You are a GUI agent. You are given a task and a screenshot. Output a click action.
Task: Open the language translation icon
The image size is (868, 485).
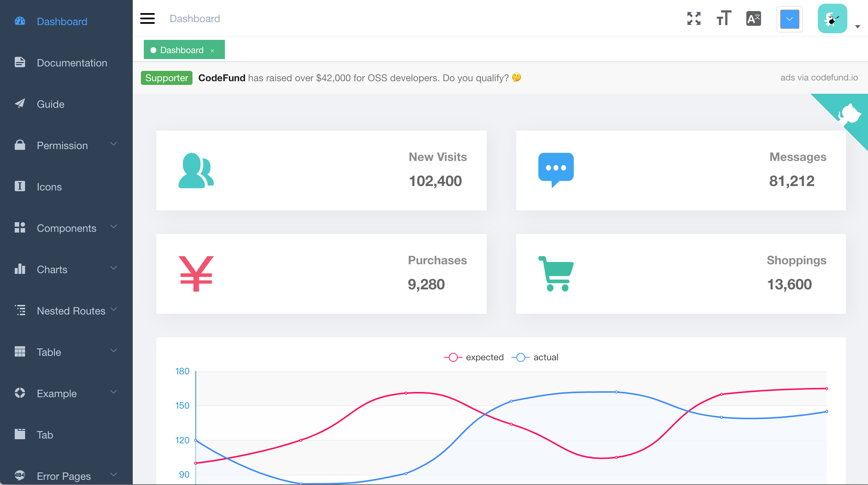(753, 18)
